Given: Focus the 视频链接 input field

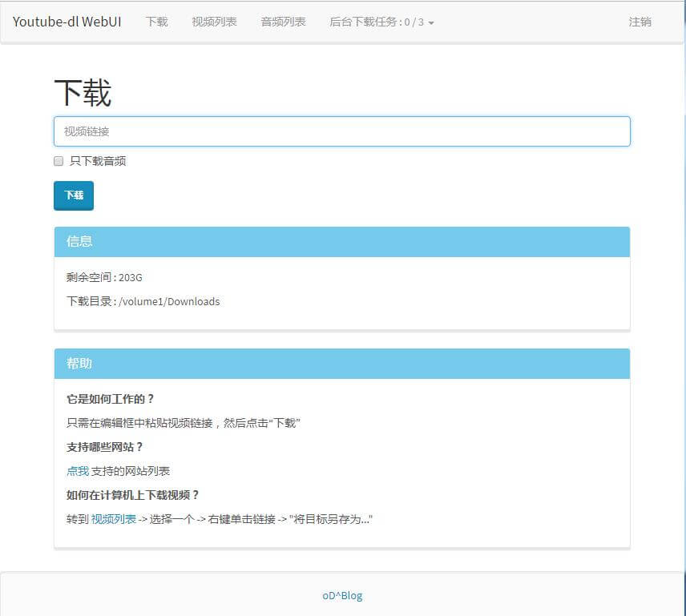Looking at the screenshot, I should coord(341,131).
